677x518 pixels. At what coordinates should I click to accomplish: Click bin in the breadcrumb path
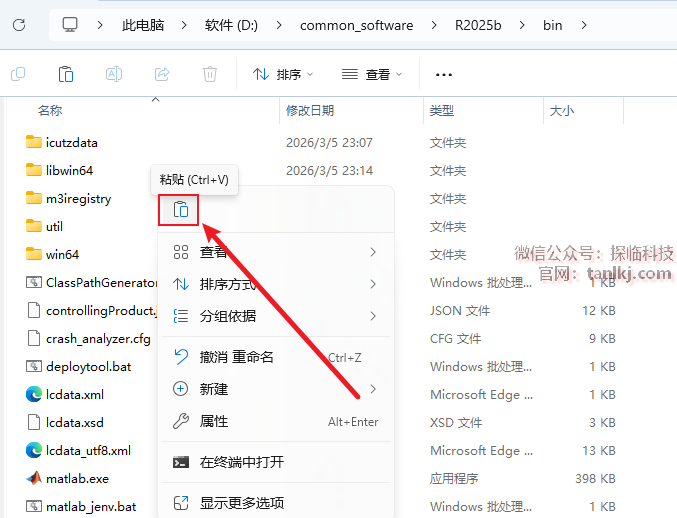pos(553,25)
